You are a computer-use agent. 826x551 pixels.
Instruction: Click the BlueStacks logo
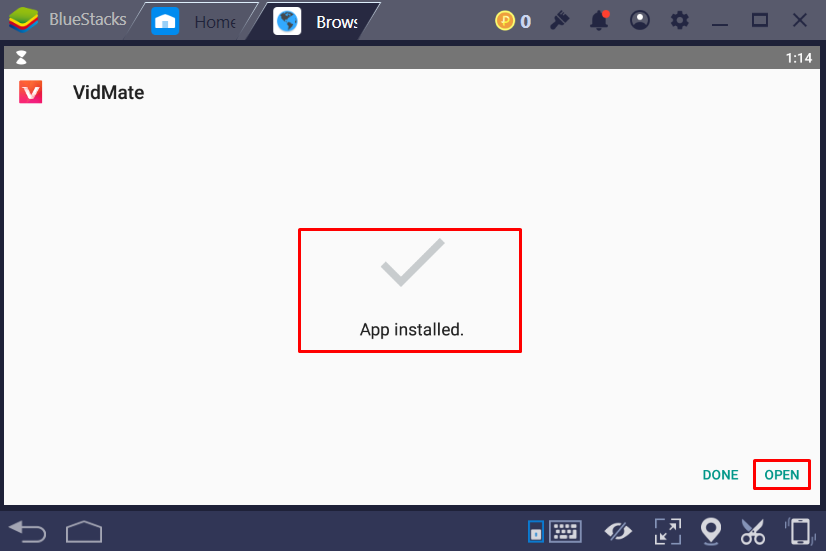click(x=23, y=21)
